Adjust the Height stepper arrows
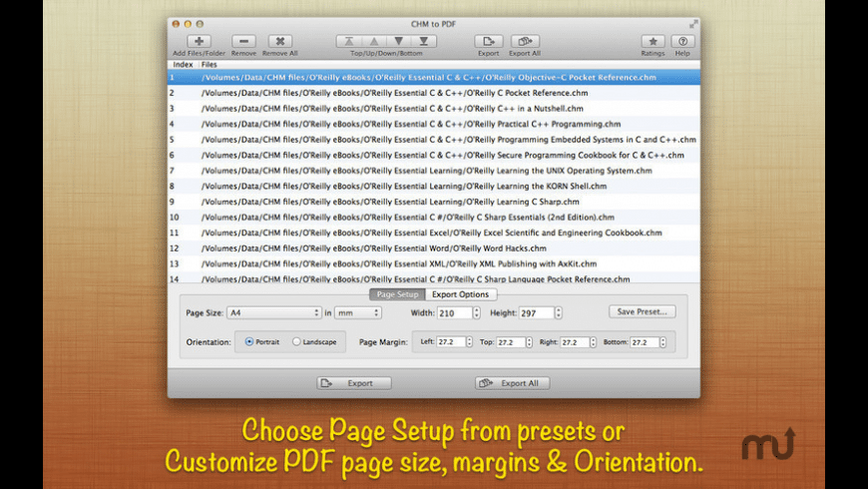The height and width of the screenshot is (489, 868). coord(558,313)
